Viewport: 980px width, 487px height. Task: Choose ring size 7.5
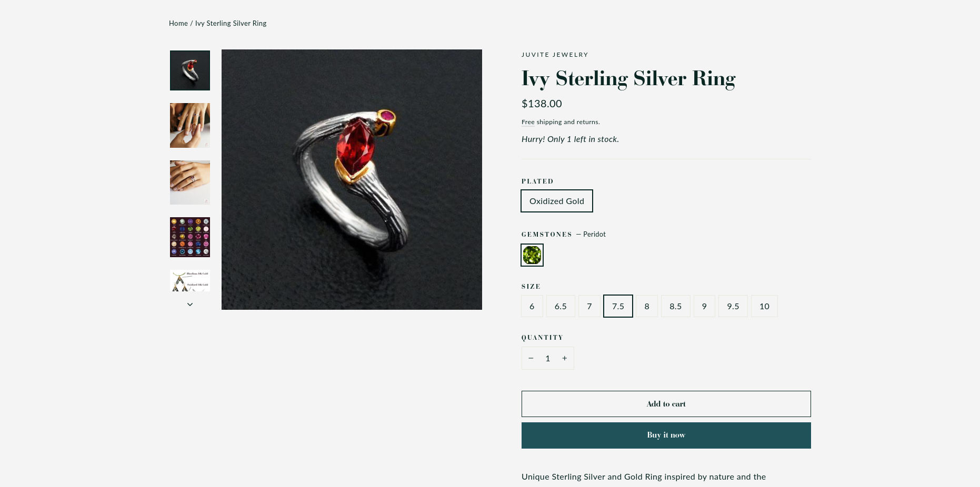click(618, 306)
